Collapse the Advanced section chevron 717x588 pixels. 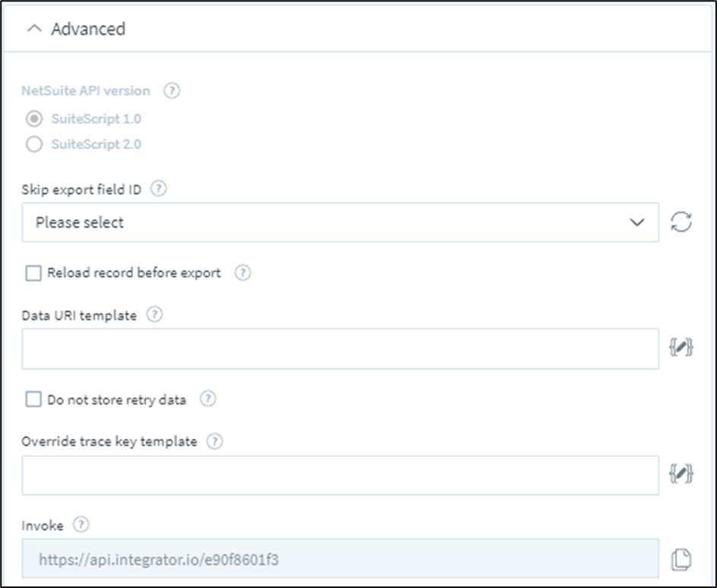34,29
